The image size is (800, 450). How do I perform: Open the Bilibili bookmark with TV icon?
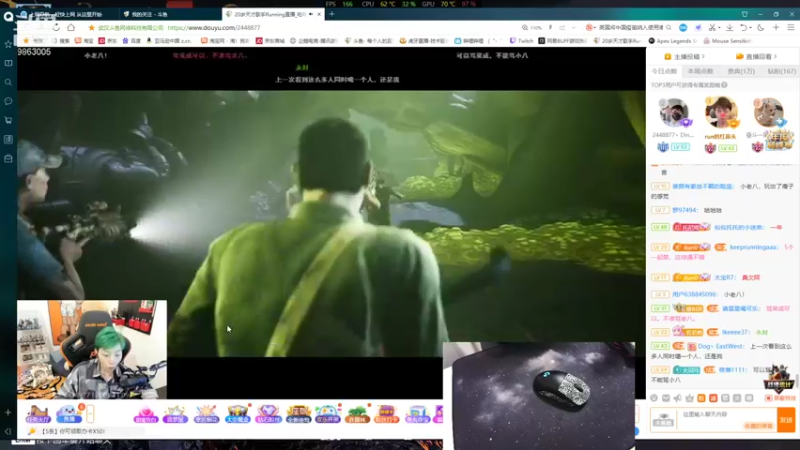[x=478, y=41]
